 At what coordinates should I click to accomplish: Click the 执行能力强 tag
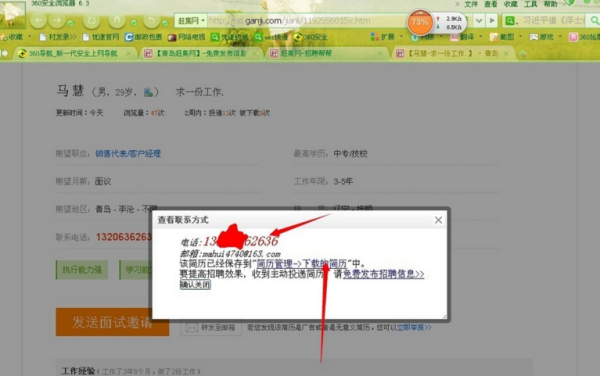coord(82,270)
